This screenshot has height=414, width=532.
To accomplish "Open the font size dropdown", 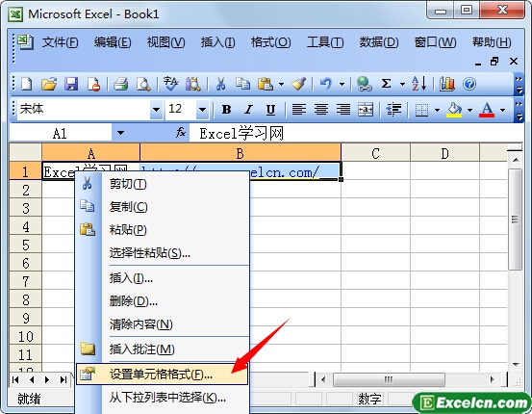I will pyautogui.click(x=203, y=110).
